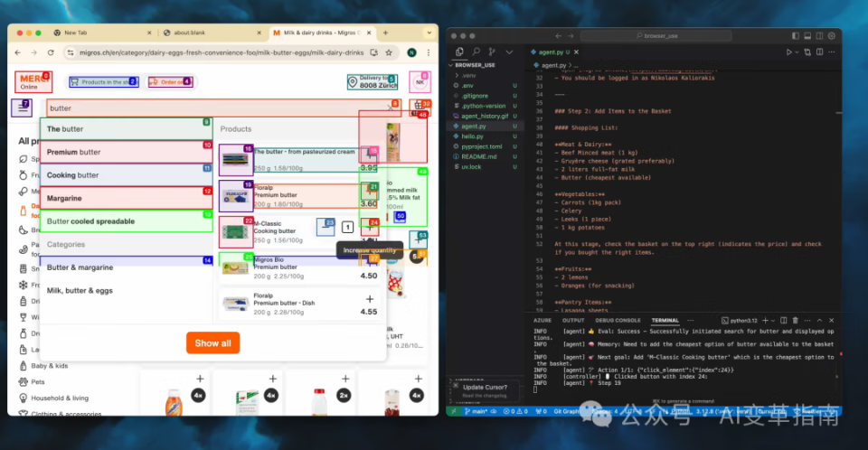868x450 pixels.
Task: Open pyproject.toml in file explorer
Action: coord(482,146)
